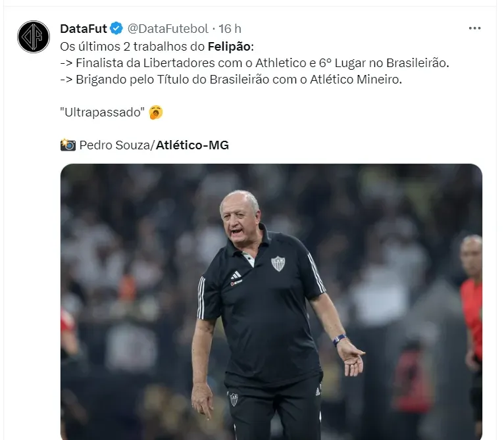
Task: Open the tweet's three-dot more menu
Action: point(474,28)
